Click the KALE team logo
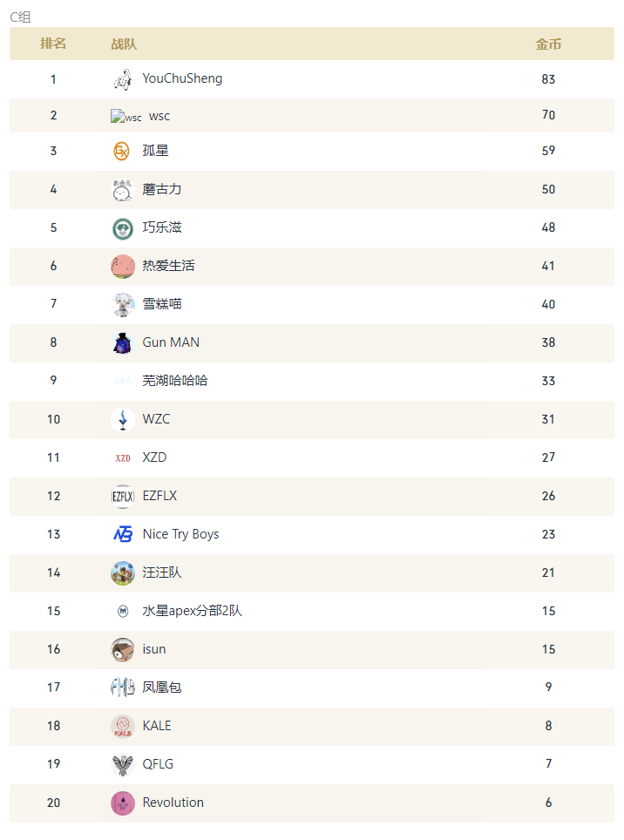The image size is (624, 840). 122,727
